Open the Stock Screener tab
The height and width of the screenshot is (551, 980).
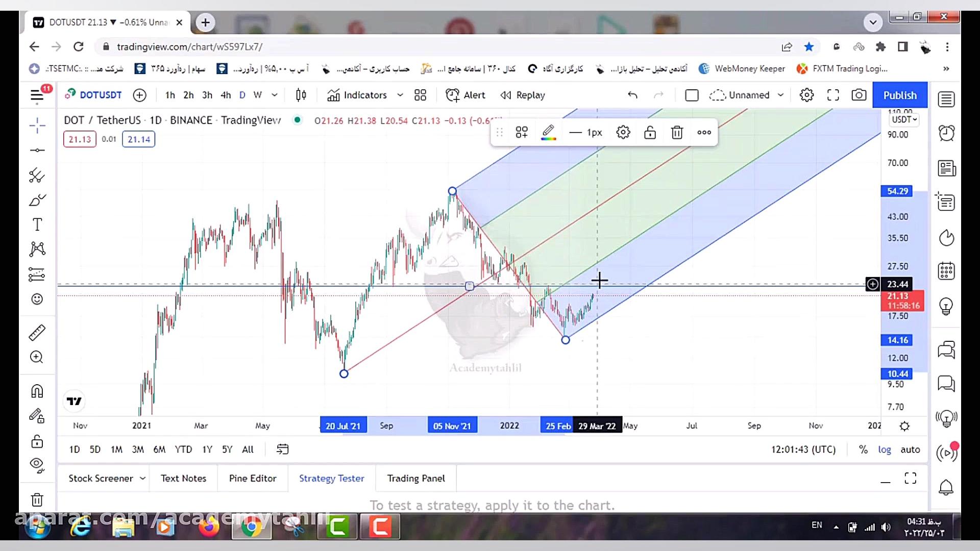[101, 479]
